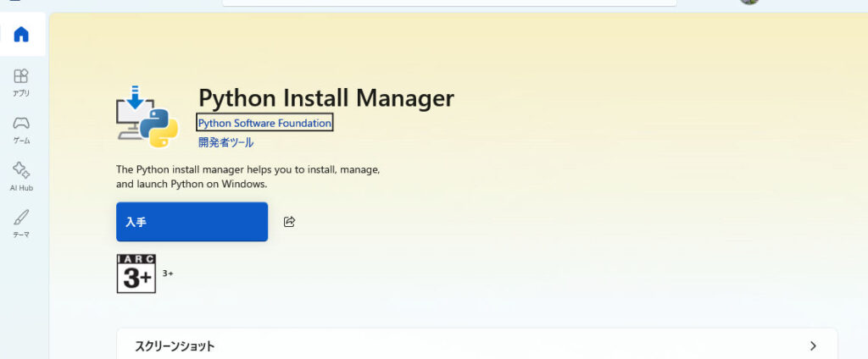
Task: Open the 開発者ツール category link
Action: [x=225, y=143]
